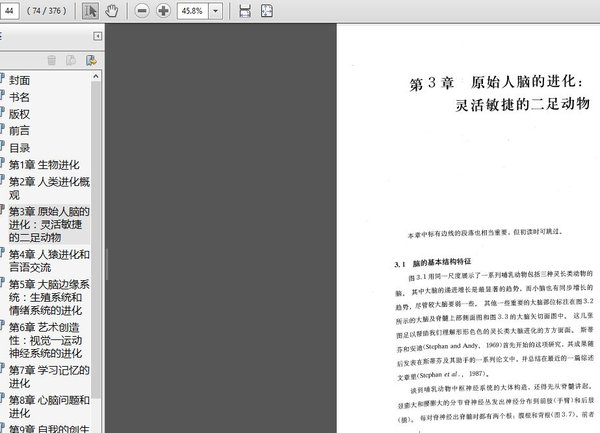Click bookmark icon beside 封面
600x433 pixels.
pos(2,79)
